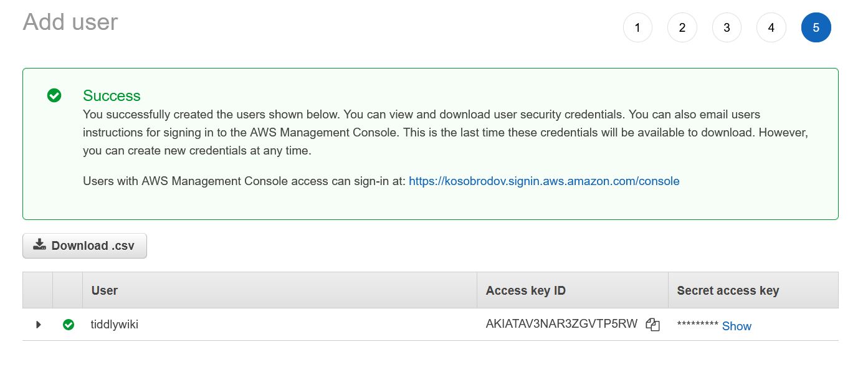
Task: Return to wizard step 4
Action: click(x=771, y=27)
